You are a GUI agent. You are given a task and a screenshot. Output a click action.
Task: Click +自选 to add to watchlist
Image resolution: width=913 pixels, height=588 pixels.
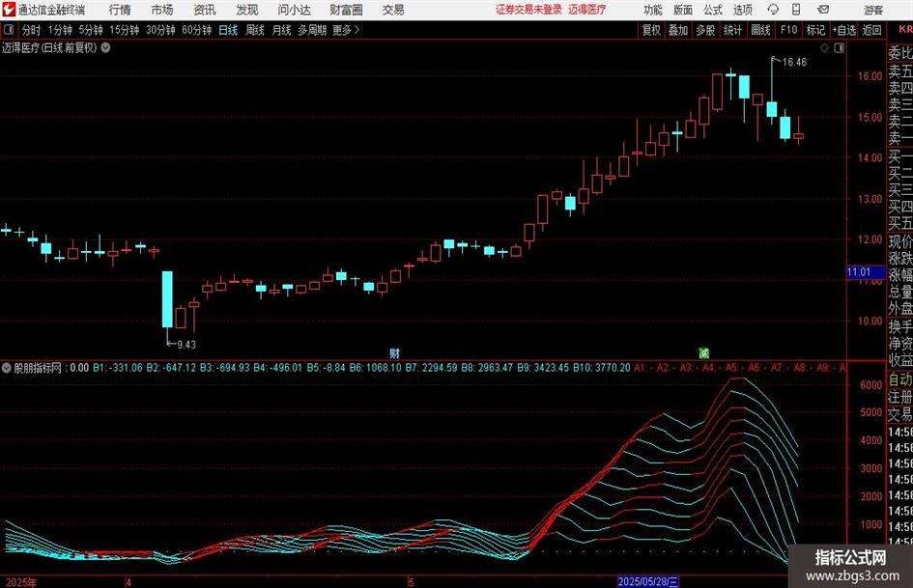(843, 30)
